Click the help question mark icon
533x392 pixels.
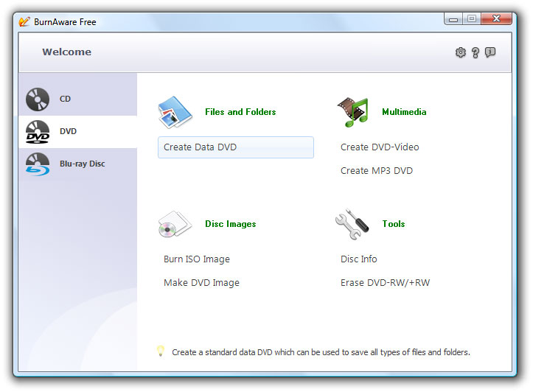[x=475, y=52]
